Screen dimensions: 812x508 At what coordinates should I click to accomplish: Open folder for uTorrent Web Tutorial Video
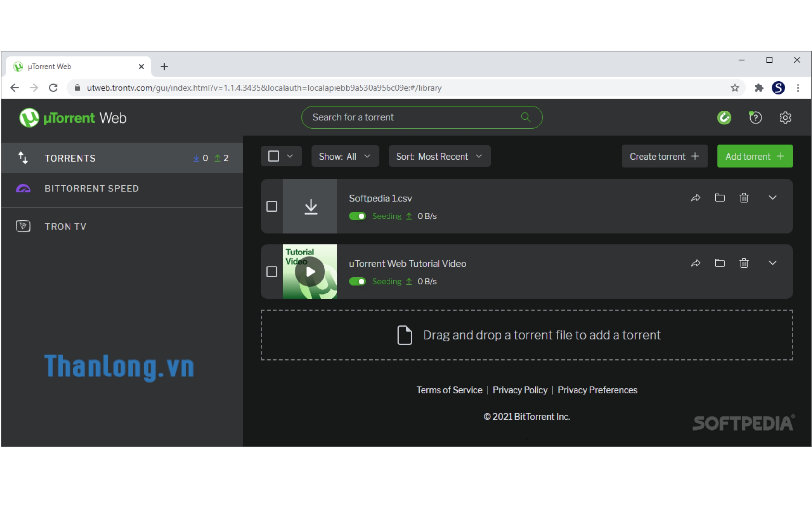click(719, 263)
